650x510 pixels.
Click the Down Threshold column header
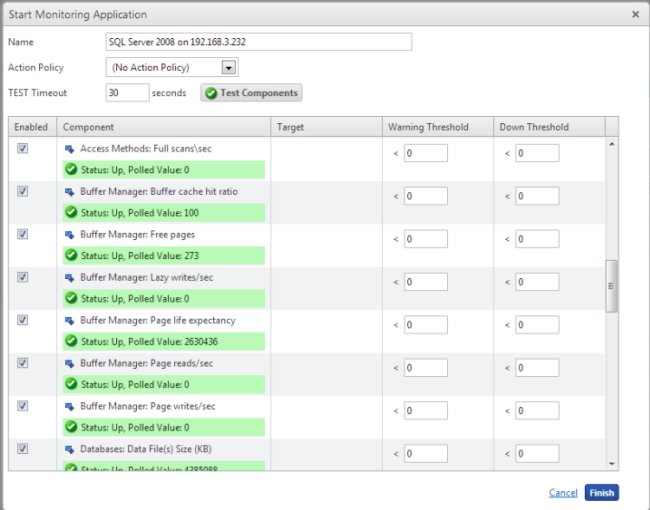[549, 127]
